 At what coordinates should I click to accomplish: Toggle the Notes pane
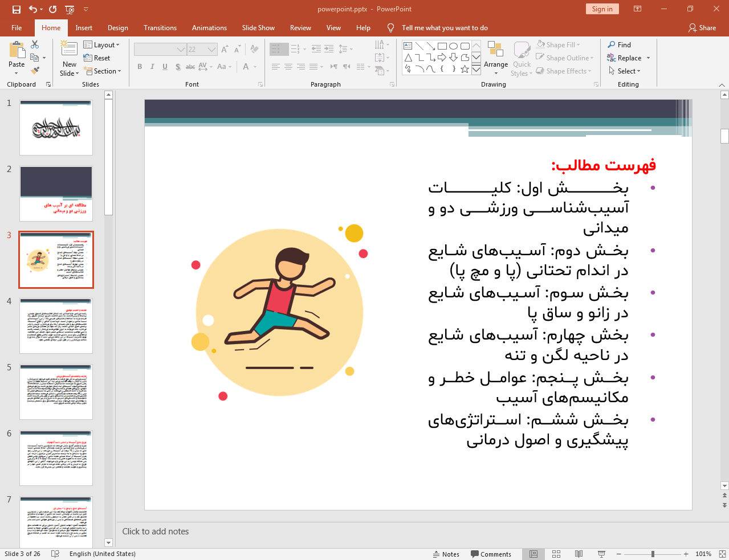446,554
